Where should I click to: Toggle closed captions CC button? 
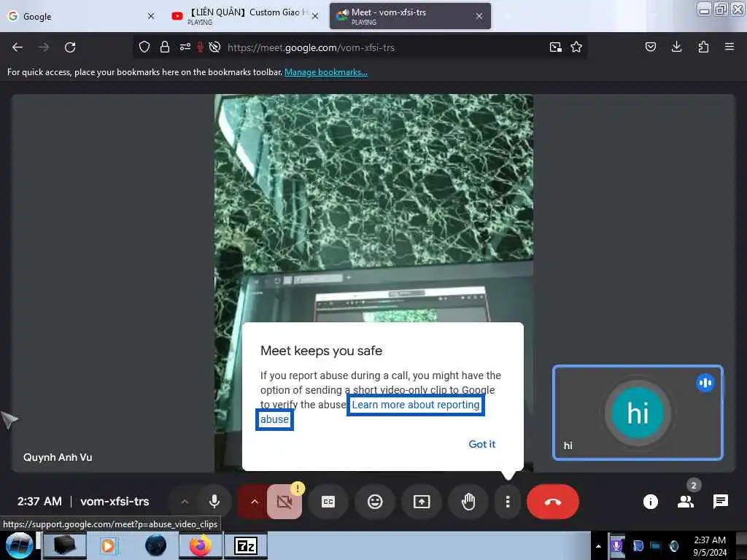tap(328, 502)
